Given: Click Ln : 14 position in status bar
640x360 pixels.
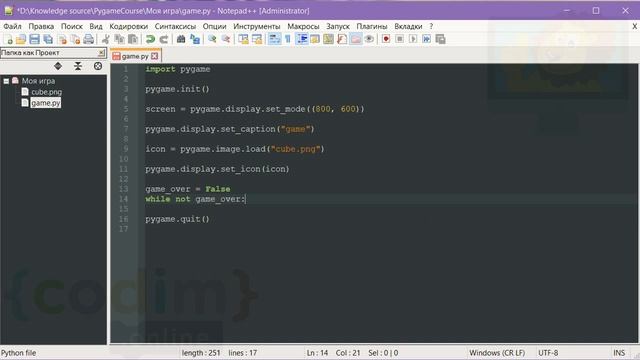Looking at the screenshot, I should (317, 353).
